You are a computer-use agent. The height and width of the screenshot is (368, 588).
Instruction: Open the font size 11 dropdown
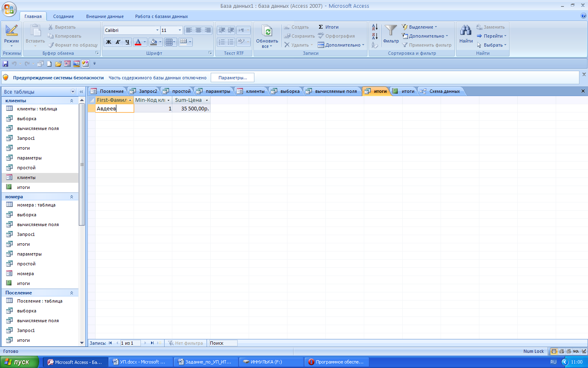pyautogui.click(x=180, y=30)
